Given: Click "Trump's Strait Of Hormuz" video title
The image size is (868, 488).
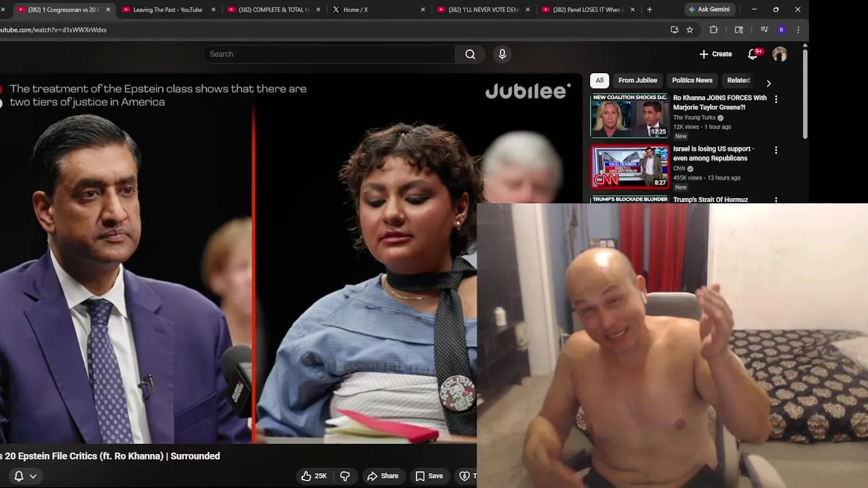Looking at the screenshot, I should (710, 199).
